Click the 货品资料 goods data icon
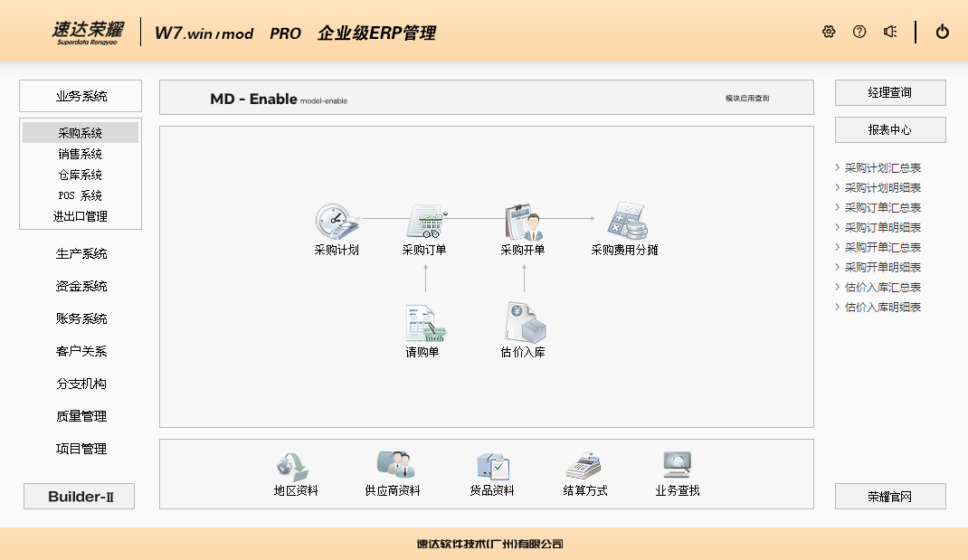The image size is (968, 560). [492, 467]
